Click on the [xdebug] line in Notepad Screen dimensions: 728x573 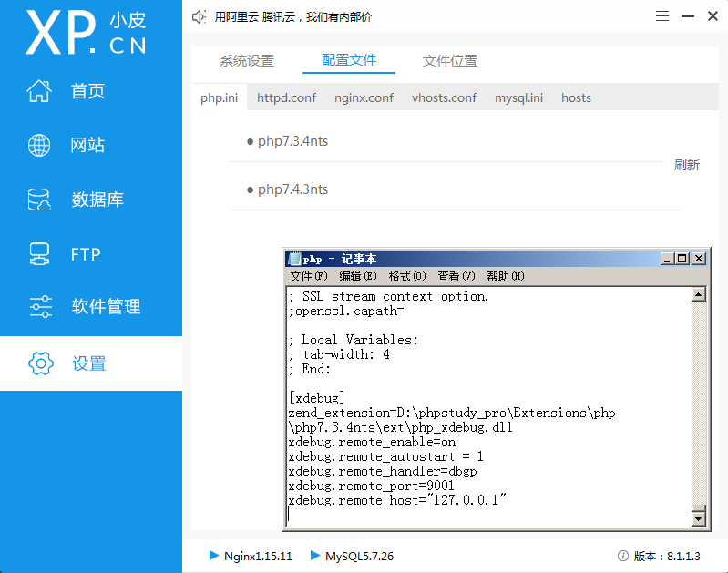317,398
